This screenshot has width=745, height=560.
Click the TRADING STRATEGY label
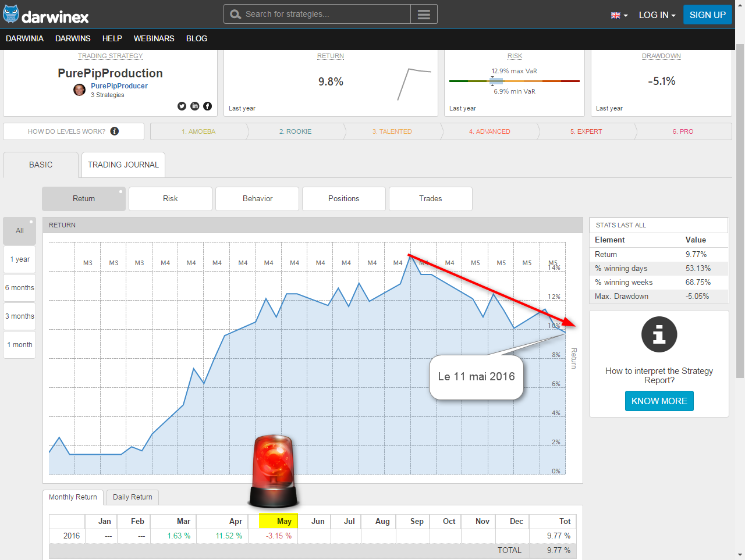click(x=111, y=56)
